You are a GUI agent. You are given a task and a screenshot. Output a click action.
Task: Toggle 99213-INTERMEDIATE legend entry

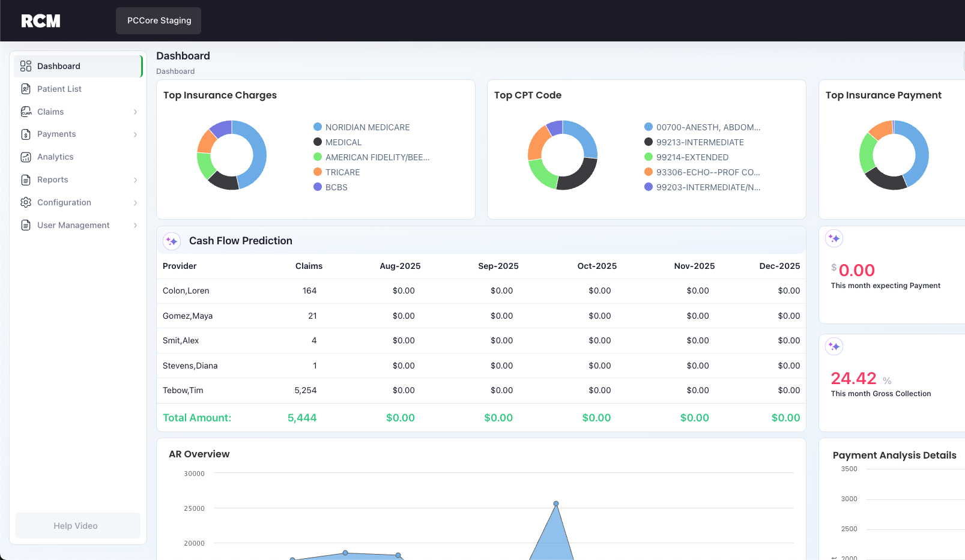tap(694, 142)
